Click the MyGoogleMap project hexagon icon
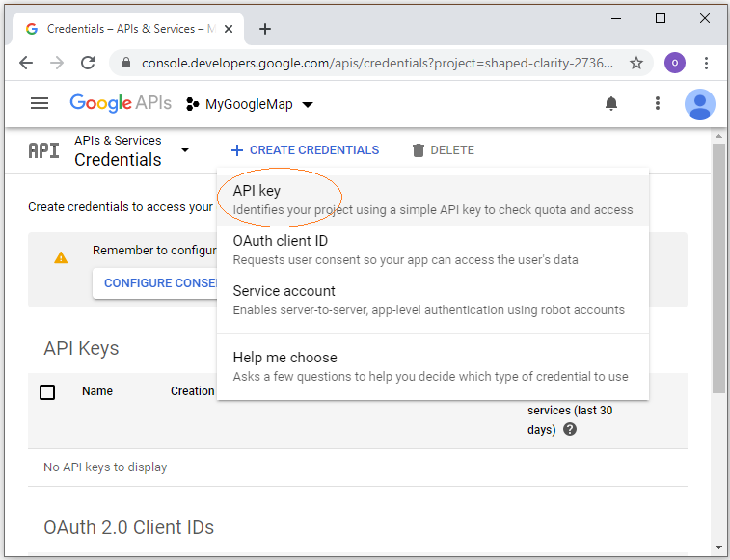 (x=192, y=104)
